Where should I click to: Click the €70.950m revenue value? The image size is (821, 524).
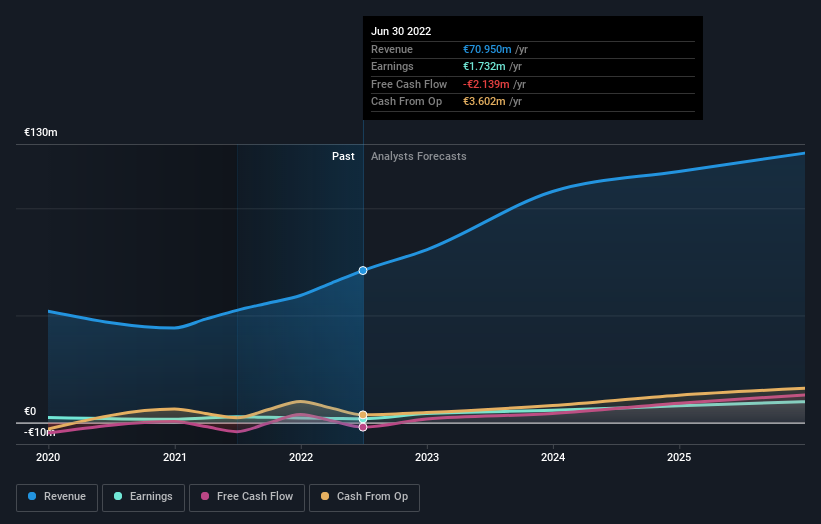487,49
